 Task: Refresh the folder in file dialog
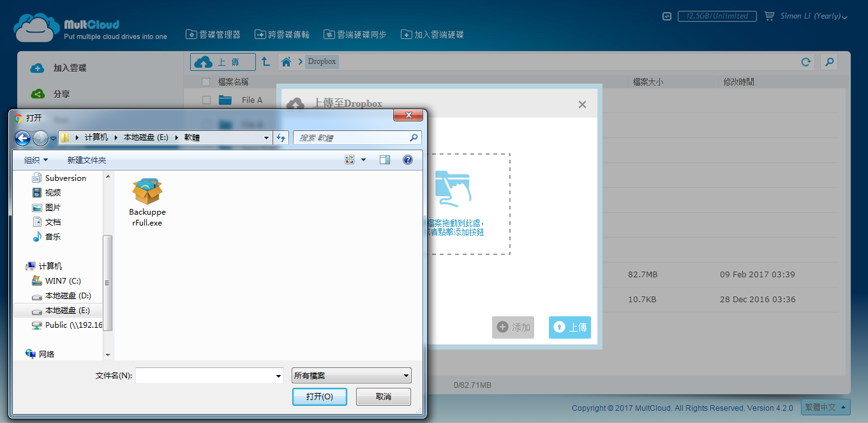(281, 137)
